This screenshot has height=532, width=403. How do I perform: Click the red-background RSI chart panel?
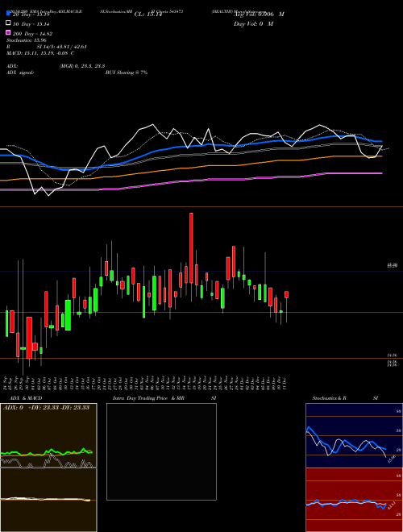[x=354, y=500]
